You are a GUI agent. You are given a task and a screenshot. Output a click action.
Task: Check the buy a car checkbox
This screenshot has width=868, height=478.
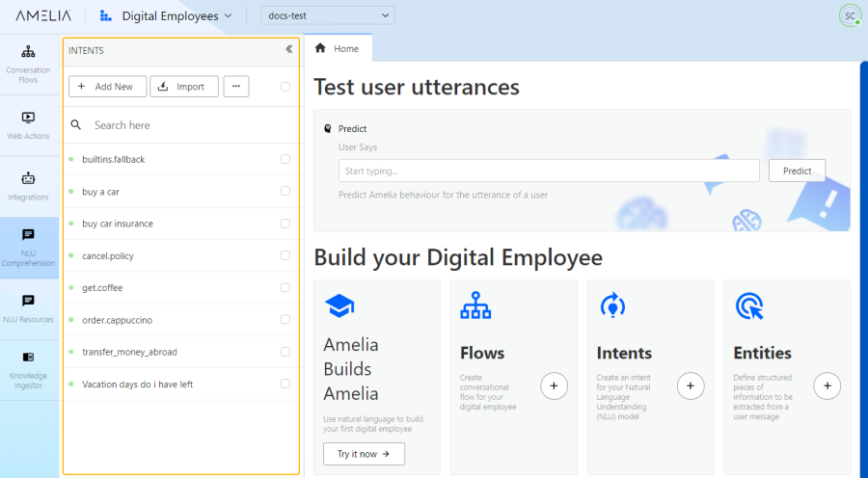[x=285, y=191]
